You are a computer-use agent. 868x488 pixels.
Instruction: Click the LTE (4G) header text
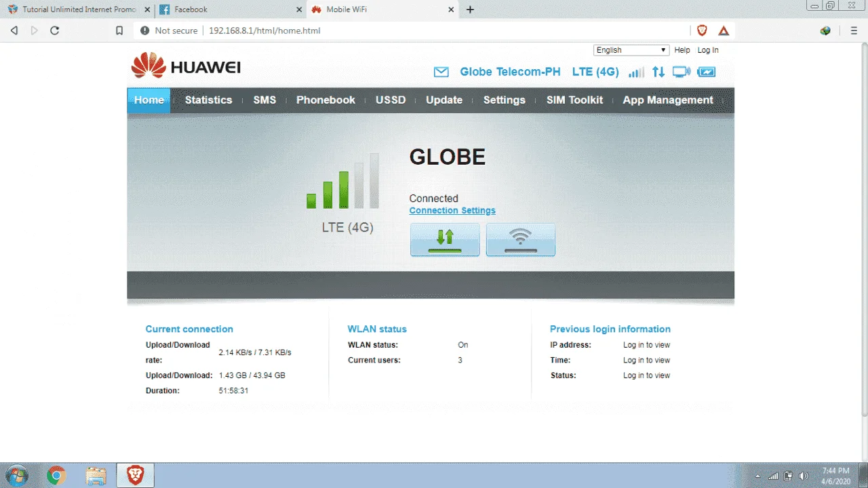coord(595,72)
